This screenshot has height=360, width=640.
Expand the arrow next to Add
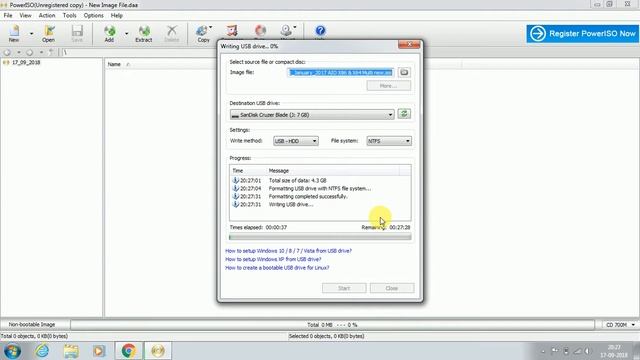point(127,33)
